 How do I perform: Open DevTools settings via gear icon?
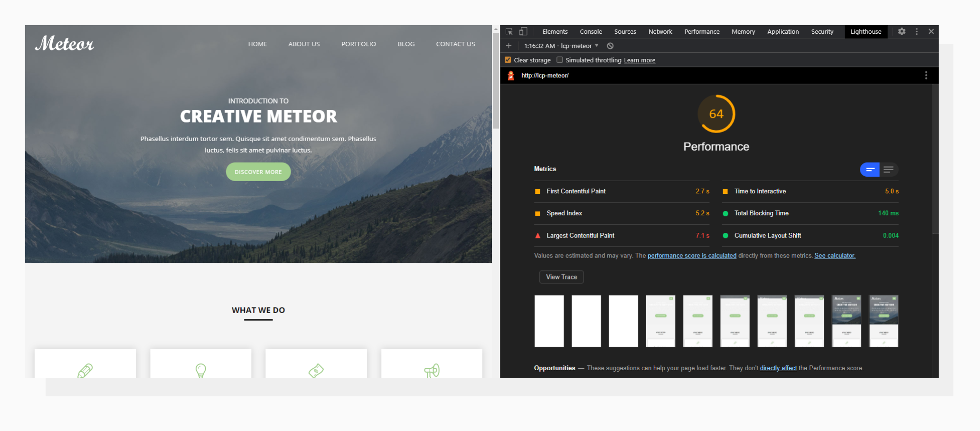902,31
